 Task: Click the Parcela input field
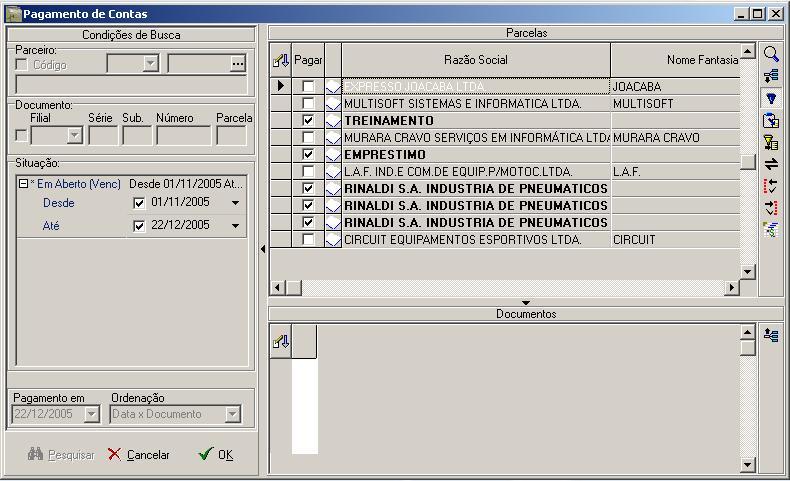[x=232, y=136]
